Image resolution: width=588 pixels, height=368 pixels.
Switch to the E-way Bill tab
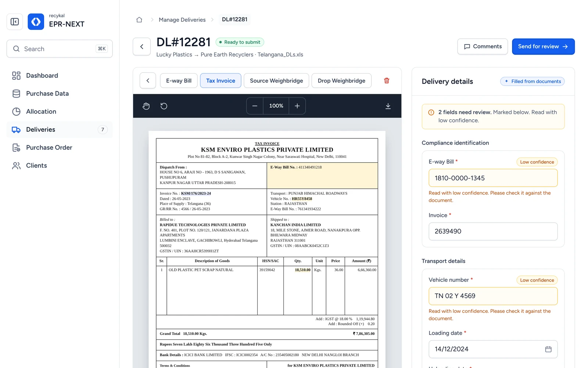(179, 81)
